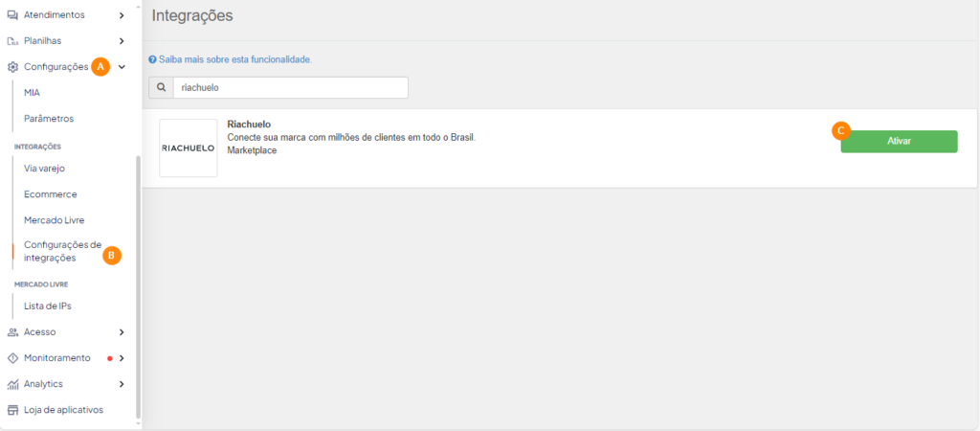Expand the Atendimentos menu chevron
Image resolution: width=980 pixels, height=431 pixels.
click(x=122, y=15)
